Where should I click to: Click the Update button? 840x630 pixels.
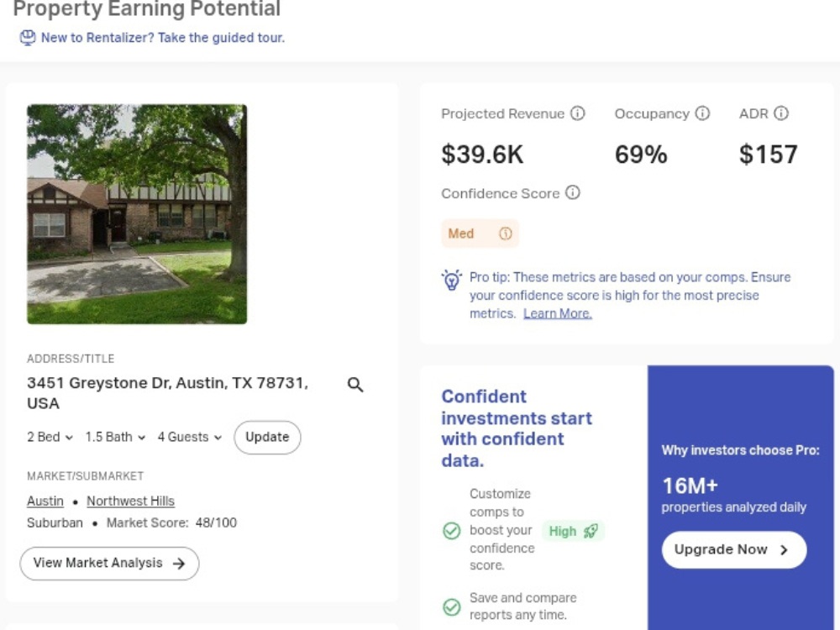[x=267, y=437]
